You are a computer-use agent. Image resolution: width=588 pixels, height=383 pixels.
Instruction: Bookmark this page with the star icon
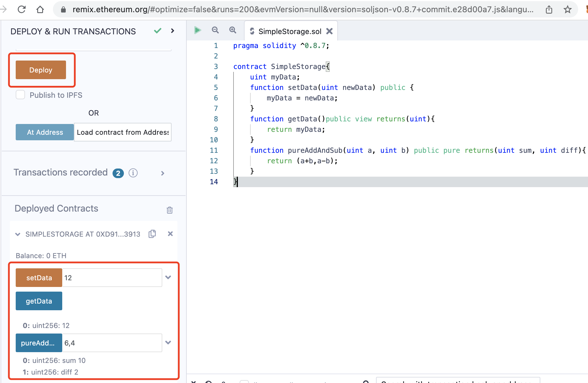(567, 10)
